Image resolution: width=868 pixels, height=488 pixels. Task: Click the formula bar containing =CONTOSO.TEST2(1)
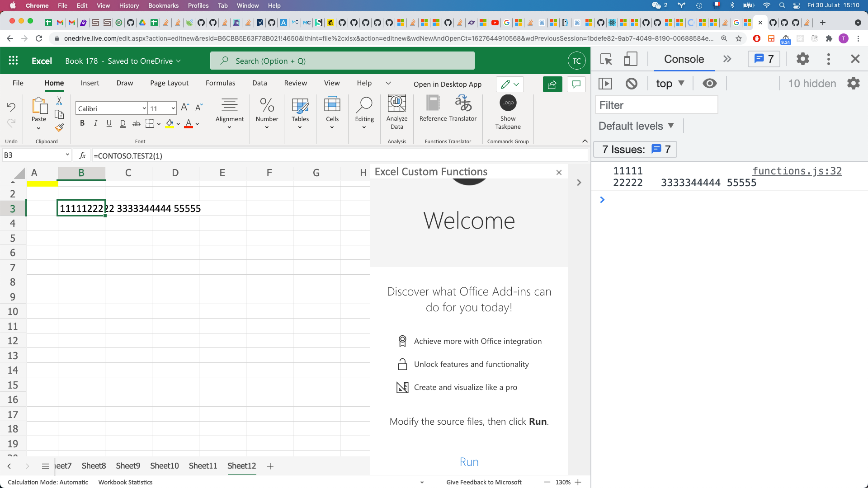point(339,155)
